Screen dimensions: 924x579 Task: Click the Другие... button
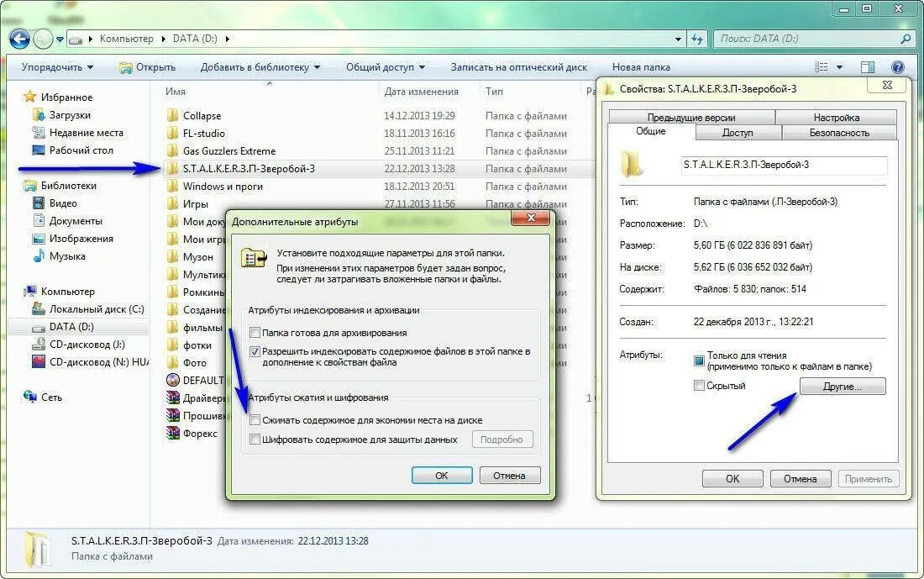click(842, 387)
